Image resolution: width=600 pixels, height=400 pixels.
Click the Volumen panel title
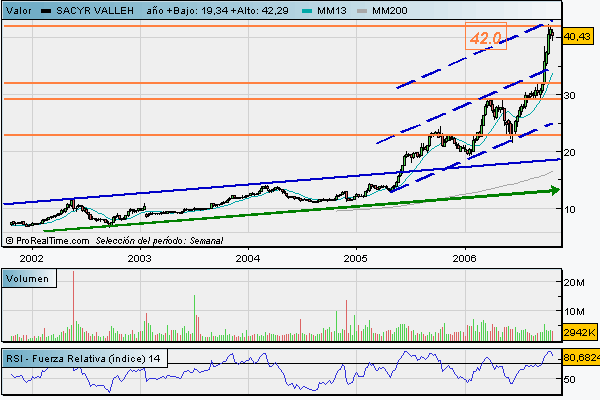(28, 278)
